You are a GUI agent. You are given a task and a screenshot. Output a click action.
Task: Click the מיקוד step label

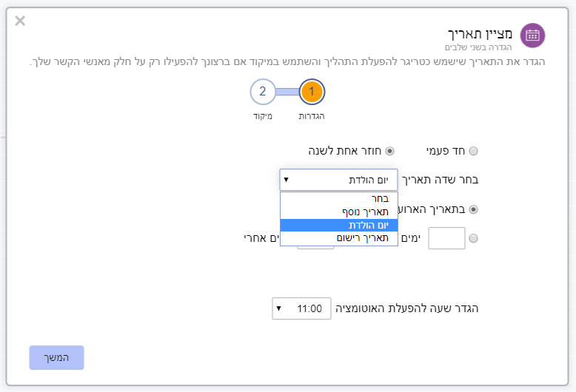tap(263, 116)
